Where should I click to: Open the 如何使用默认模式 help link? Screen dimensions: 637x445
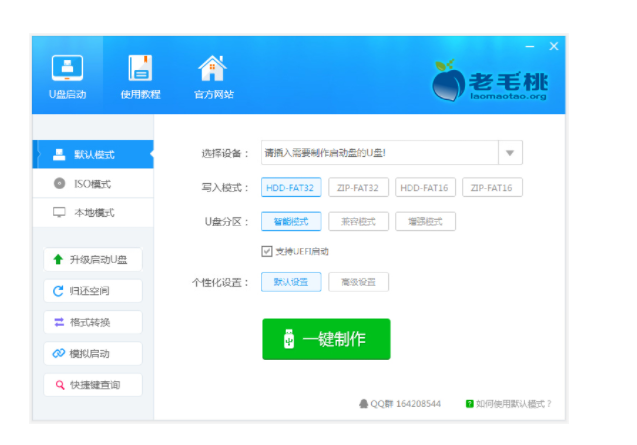[x=509, y=404]
